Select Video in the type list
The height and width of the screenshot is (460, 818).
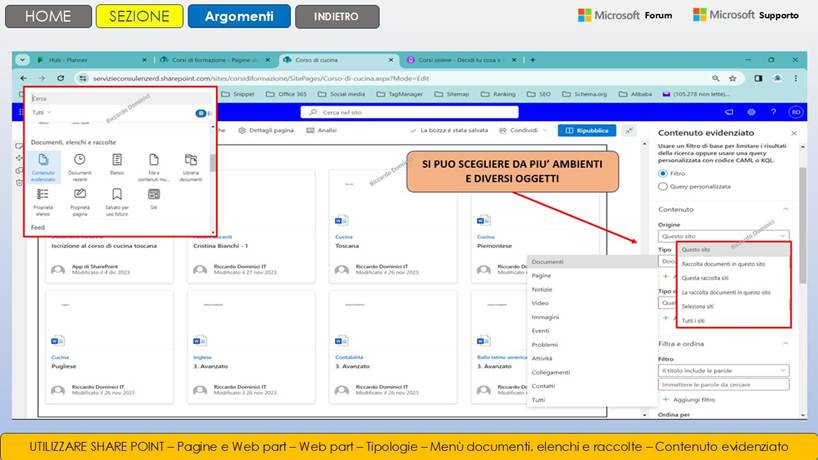click(x=593, y=303)
